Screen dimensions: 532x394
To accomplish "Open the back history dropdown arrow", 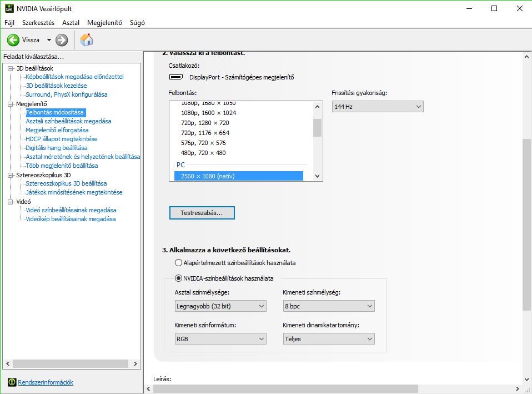I will (49, 40).
